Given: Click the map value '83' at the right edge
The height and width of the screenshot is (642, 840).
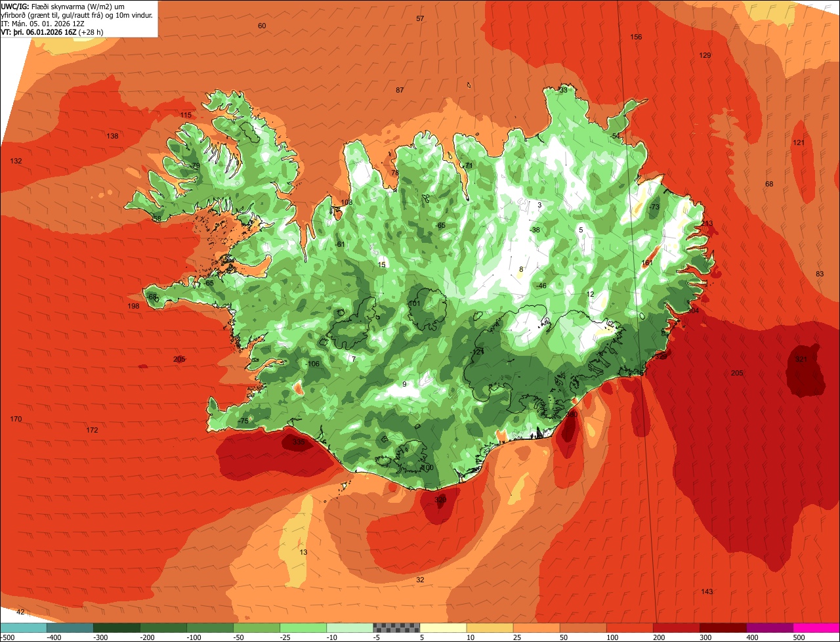Looking at the screenshot, I should (819, 274).
